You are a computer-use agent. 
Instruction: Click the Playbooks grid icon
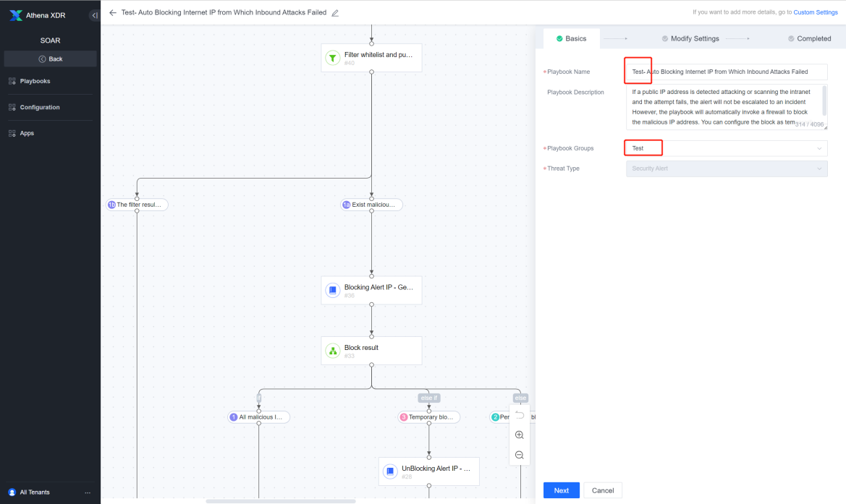pos(12,81)
